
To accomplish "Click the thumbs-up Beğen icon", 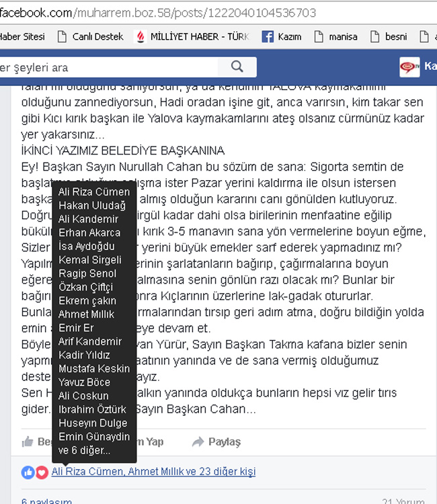I will click(28, 442).
